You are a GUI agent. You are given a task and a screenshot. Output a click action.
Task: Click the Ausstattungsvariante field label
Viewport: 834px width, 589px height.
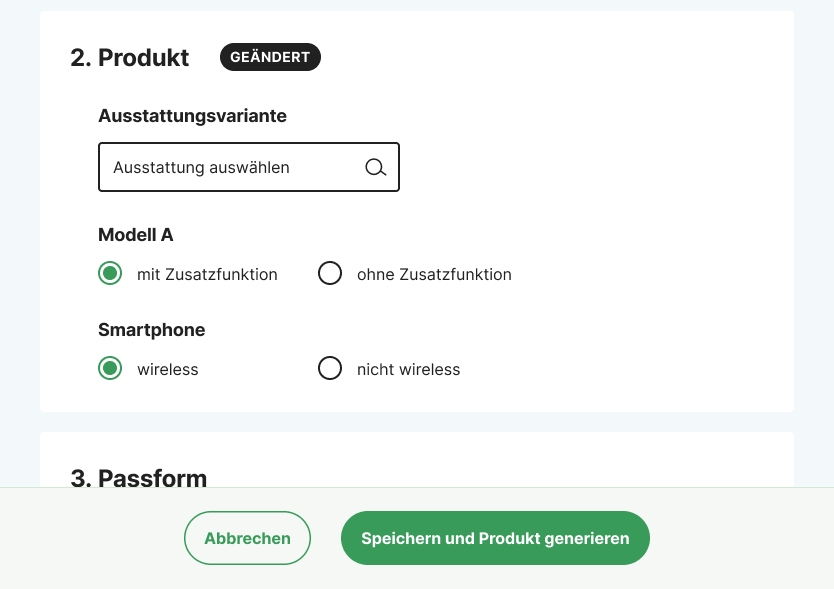(x=193, y=116)
